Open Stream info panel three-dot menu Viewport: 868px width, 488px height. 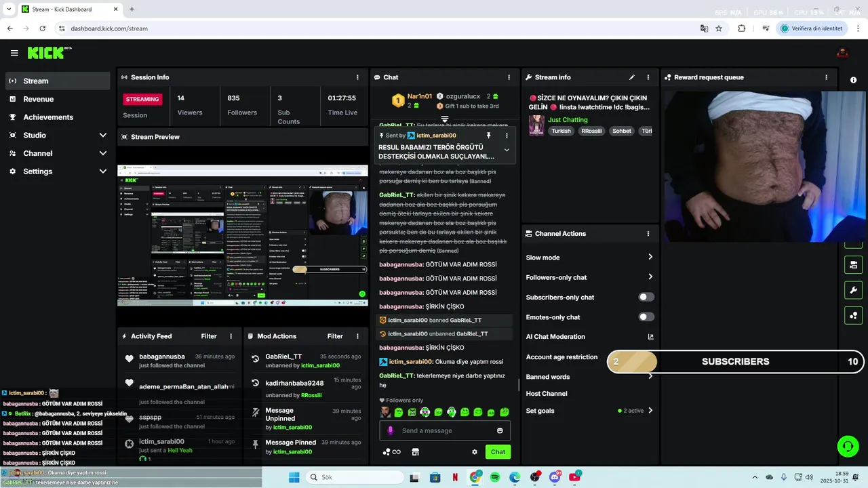(648, 77)
